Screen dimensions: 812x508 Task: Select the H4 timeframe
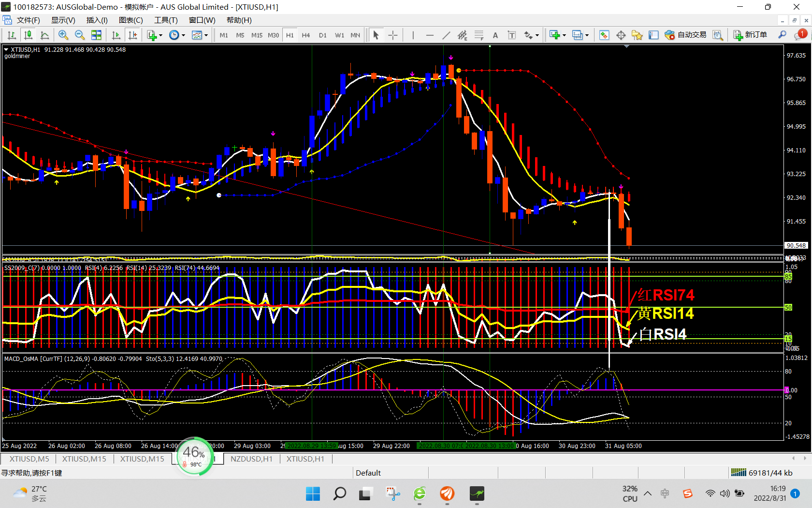306,35
